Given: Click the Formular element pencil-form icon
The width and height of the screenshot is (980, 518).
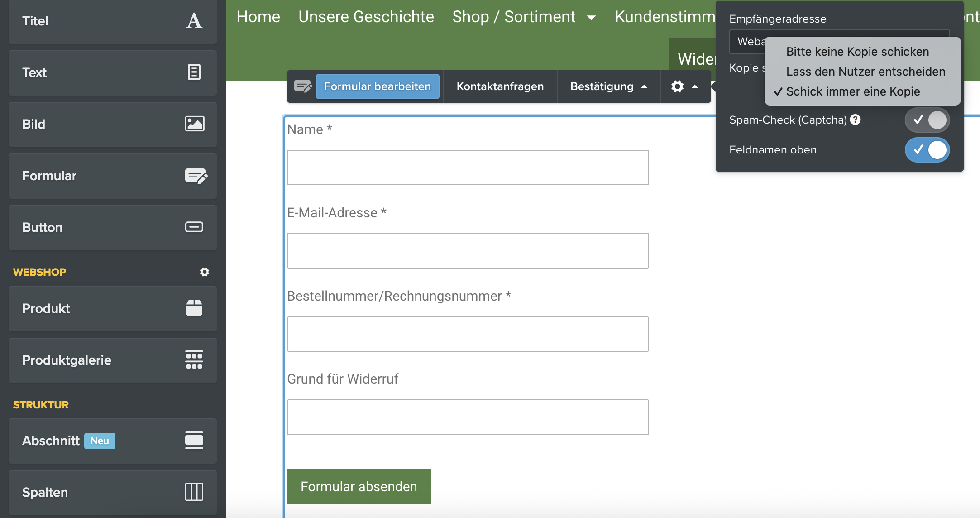Looking at the screenshot, I should pyautogui.click(x=196, y=176).
